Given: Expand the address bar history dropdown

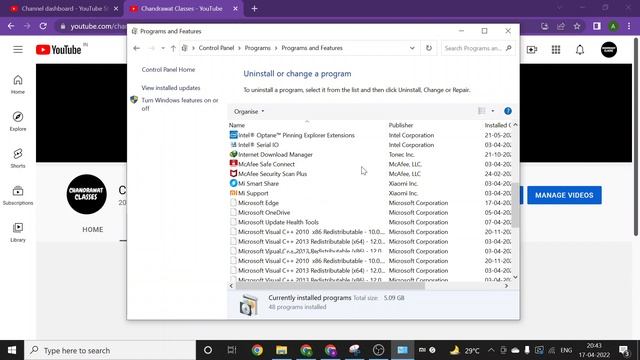Looking at the screenshot, I should click(412, 48).
